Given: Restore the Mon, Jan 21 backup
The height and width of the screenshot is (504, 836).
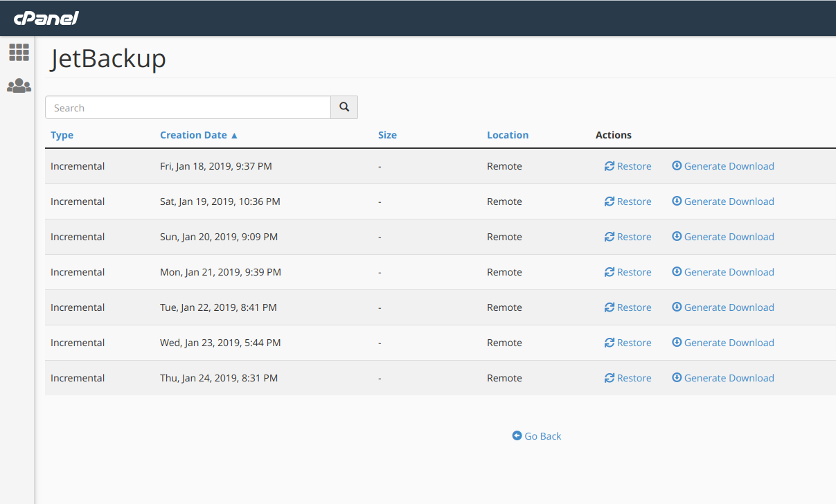Looking at the screenshot, I should [x=628, y=272].
